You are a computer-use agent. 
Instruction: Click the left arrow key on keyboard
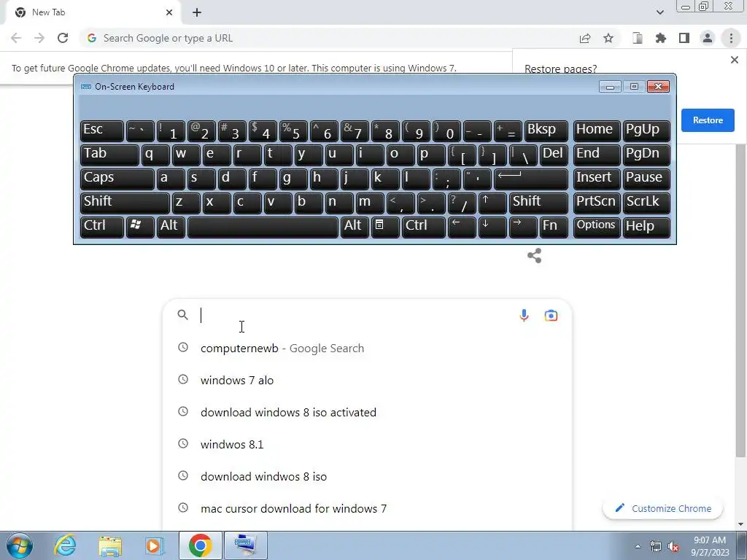[462, 227]
